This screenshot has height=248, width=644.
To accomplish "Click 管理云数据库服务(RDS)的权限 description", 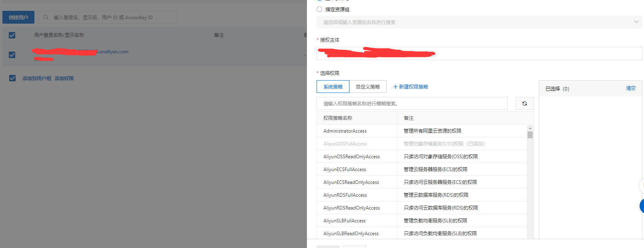I will [x=436, y=195].
